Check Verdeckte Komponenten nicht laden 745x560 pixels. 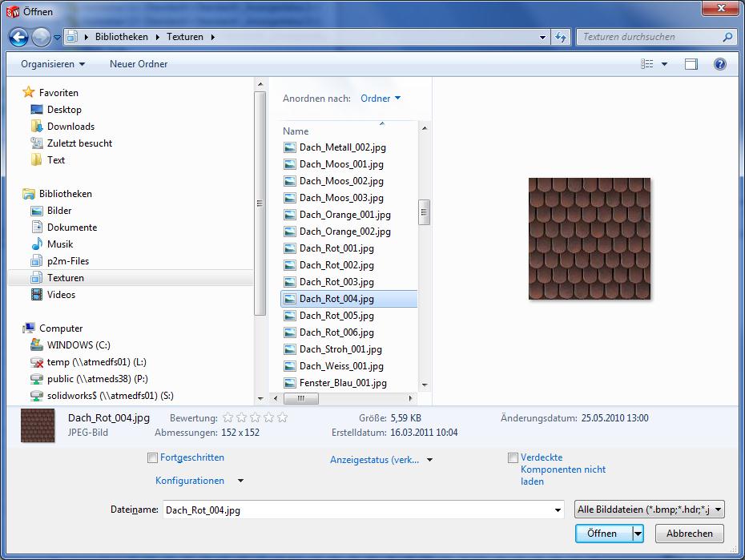coord(513,458)
